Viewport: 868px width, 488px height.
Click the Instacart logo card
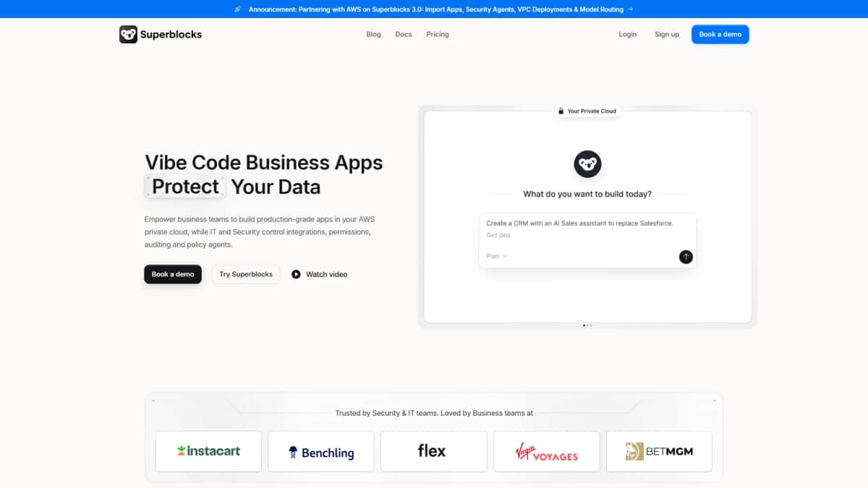coord(208,451)
